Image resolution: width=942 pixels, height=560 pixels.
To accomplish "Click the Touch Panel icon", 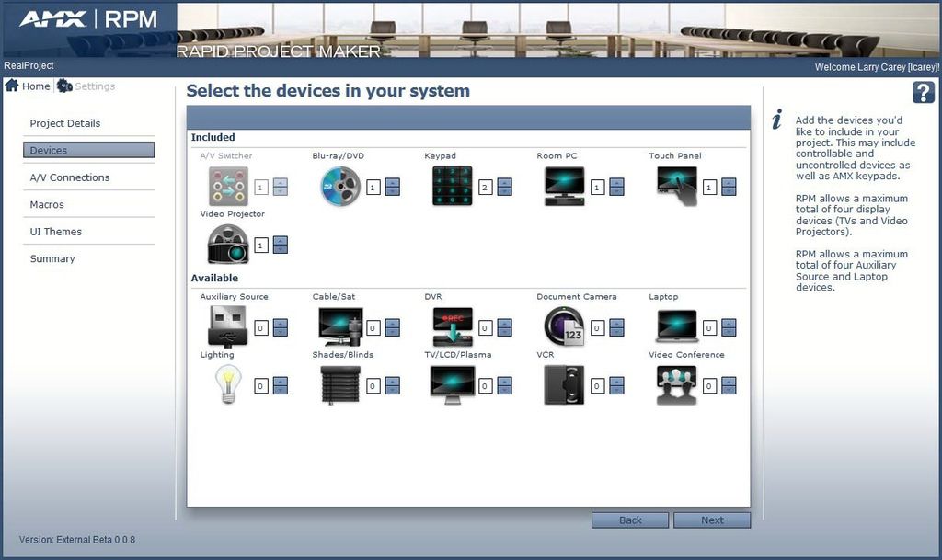I will 677,187.
